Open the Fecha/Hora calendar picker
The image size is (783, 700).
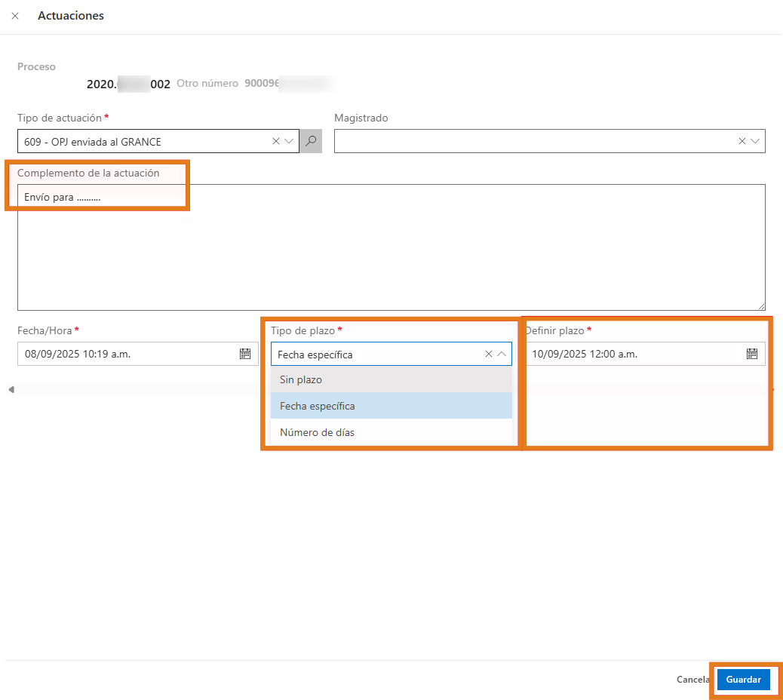pos(244,354)
